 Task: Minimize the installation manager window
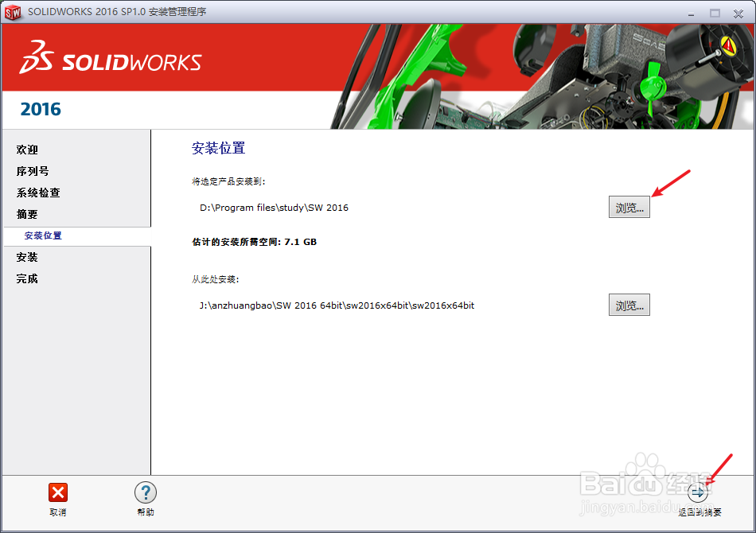coord(691,14)
